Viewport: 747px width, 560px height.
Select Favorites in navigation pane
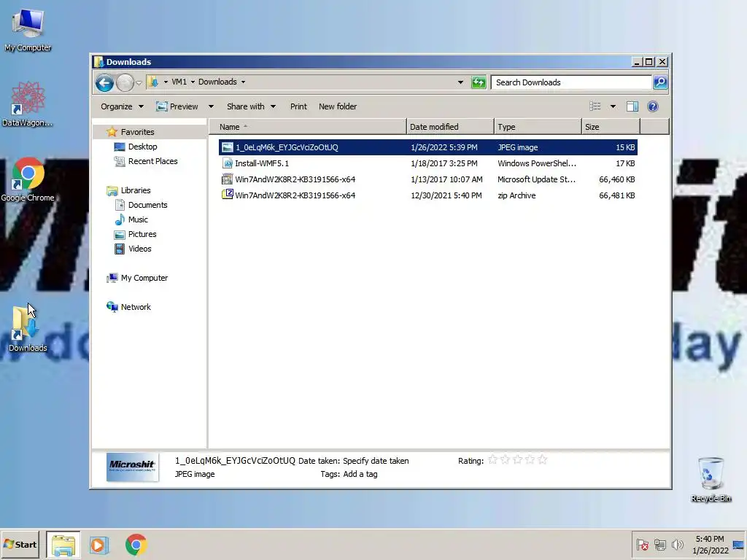tap(137, 132)
